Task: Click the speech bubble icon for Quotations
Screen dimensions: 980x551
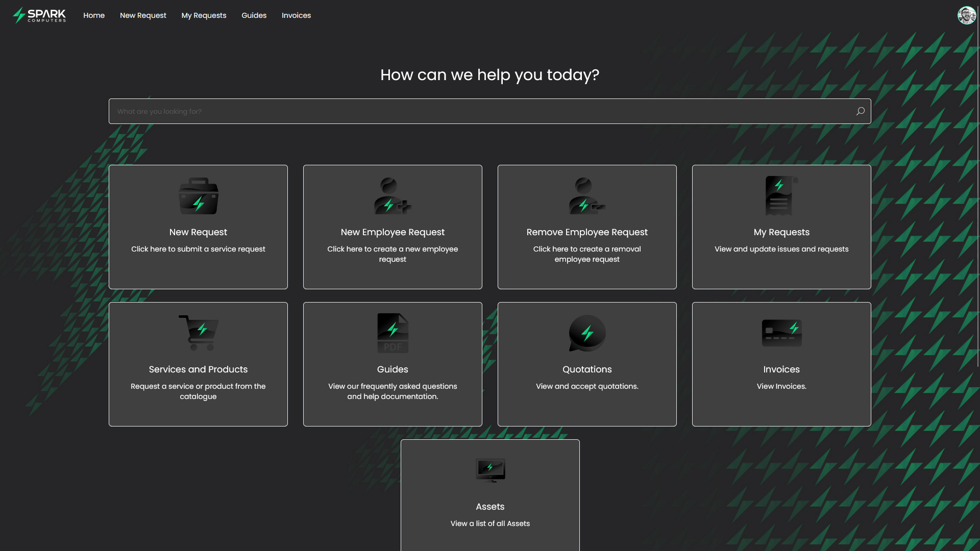Action: 586,333
